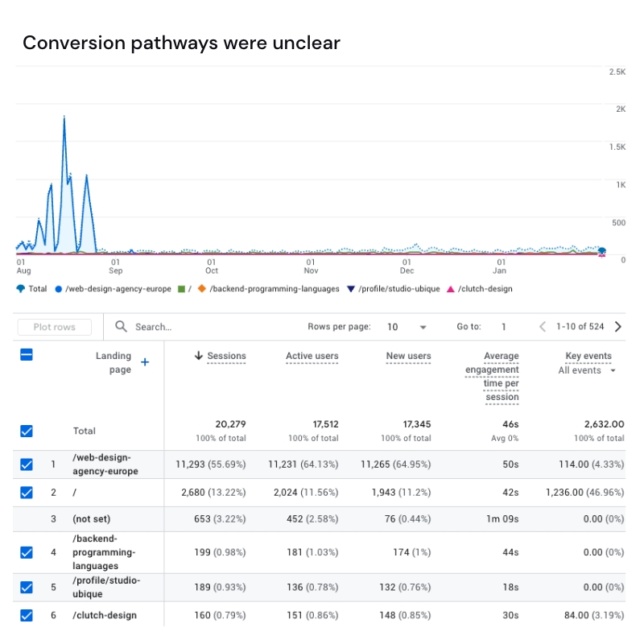Uncheck the /clutch-design row checkbox

(x=27, y=616)
